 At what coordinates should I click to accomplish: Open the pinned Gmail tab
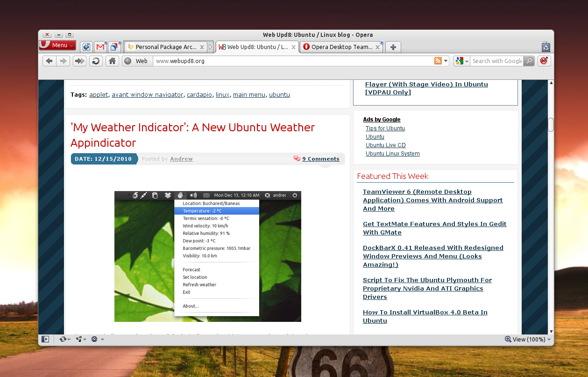[100, 47]
